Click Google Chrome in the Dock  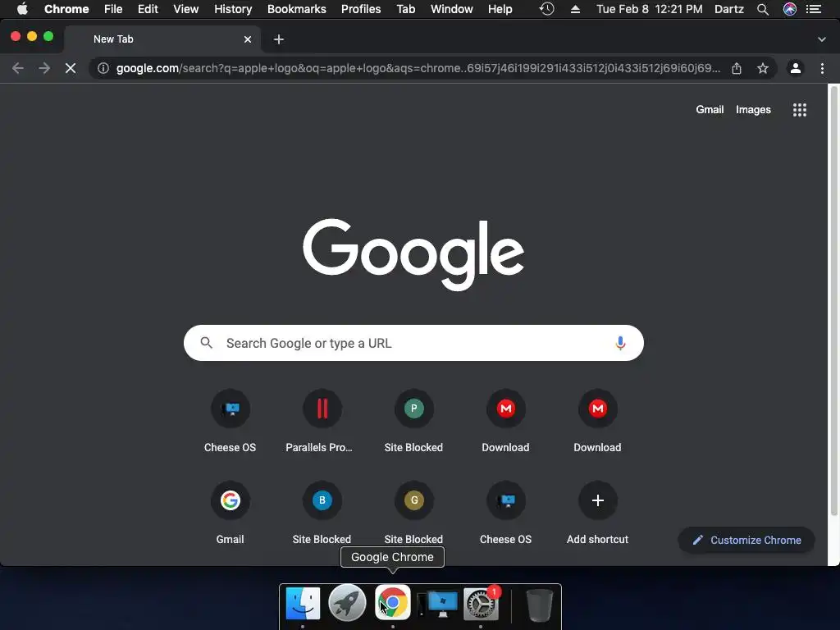(x=393, y=603)
